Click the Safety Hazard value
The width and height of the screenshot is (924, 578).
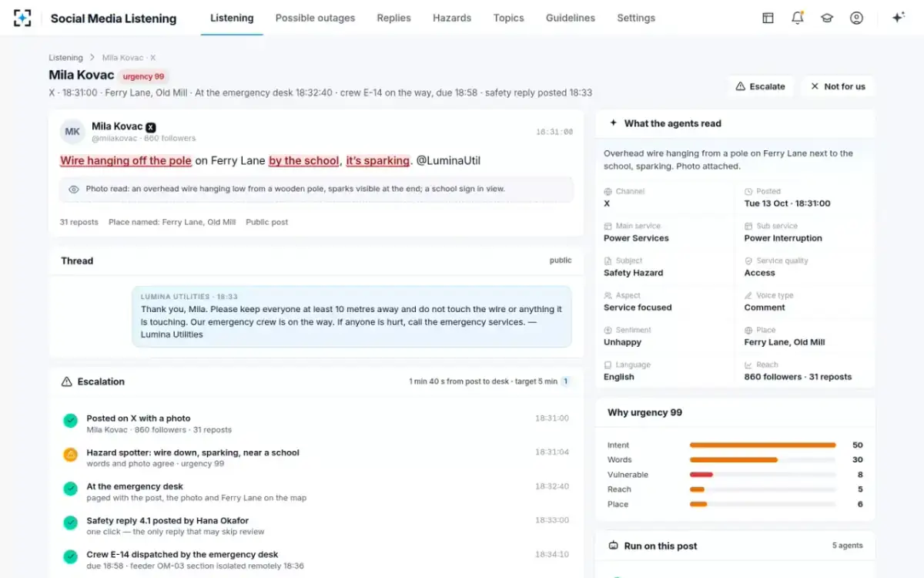(x=634, y=273)
